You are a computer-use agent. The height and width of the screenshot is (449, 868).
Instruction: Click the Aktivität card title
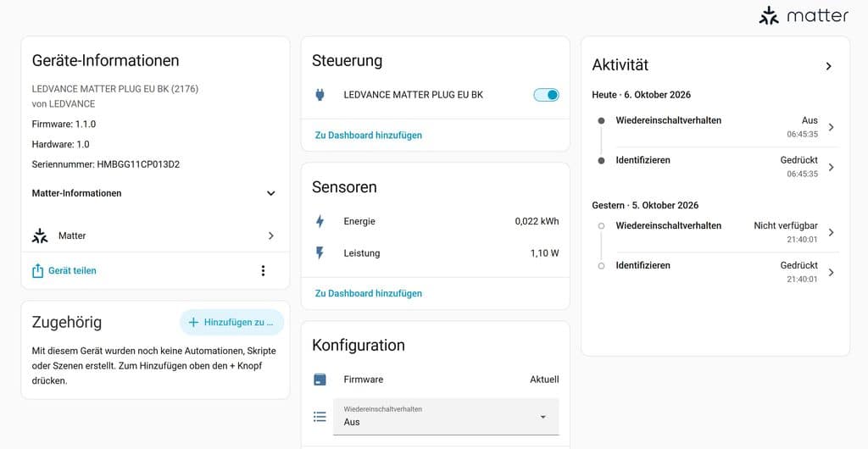tap(620, 65)
